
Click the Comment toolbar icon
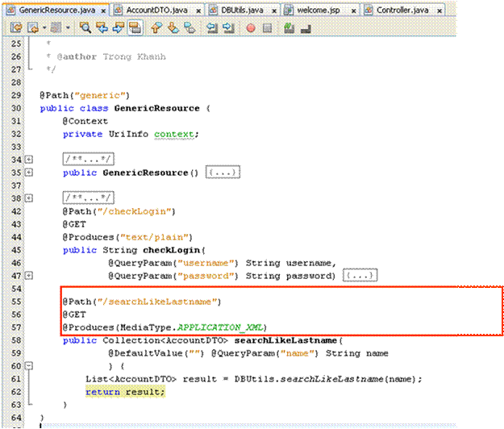pyautogui.click(x=289, y=28)
